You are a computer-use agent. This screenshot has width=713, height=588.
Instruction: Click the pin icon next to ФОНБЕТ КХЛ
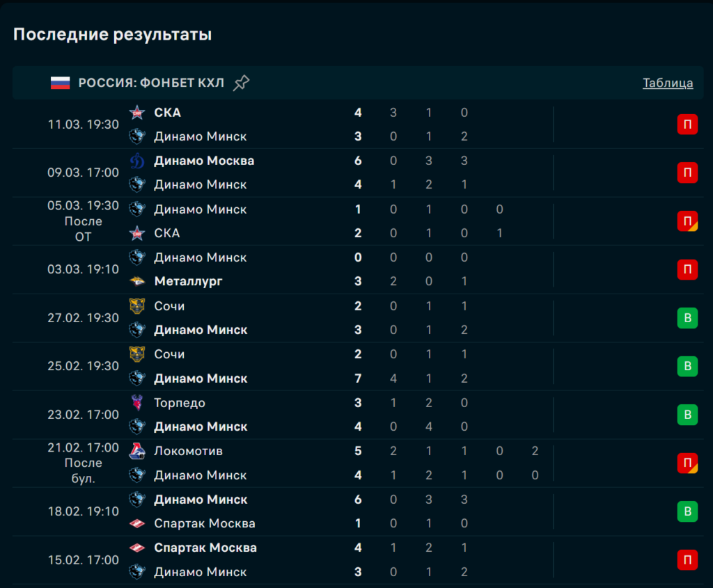pos(241,84)
